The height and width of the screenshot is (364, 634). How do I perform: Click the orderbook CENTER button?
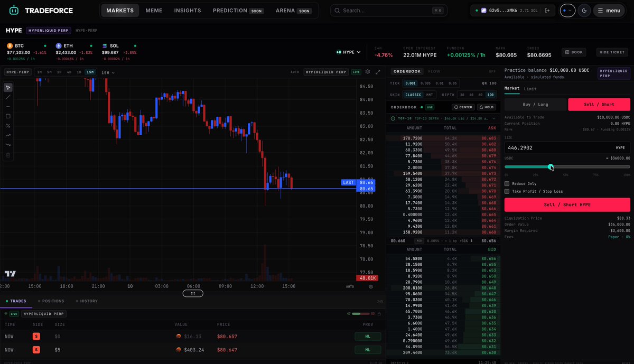click(x=462, y=107)
